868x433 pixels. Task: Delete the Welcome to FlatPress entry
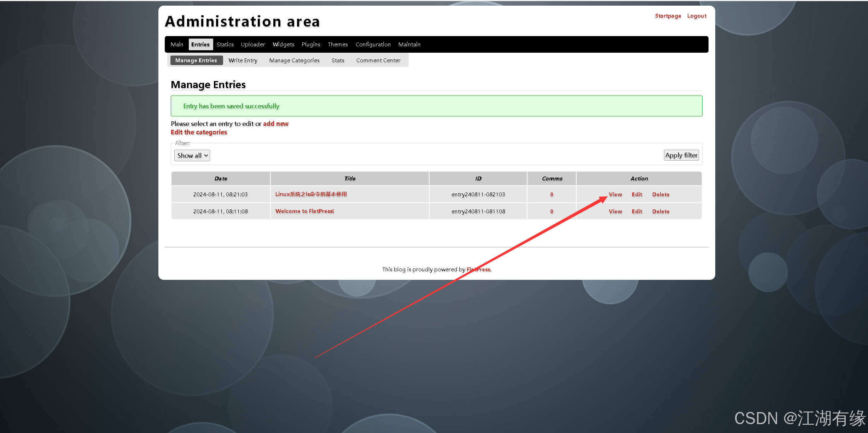point(660,212)
